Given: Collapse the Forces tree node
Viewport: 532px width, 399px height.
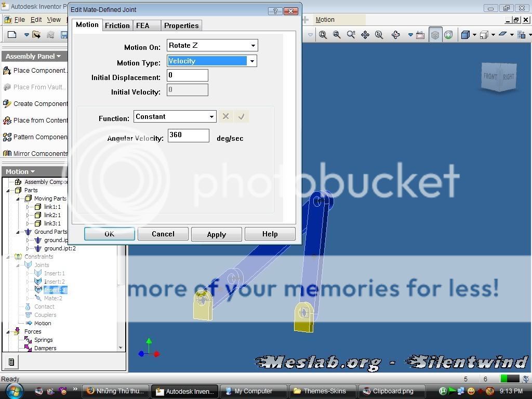Looking at the screenshot, I should click(x=8, y=332).
